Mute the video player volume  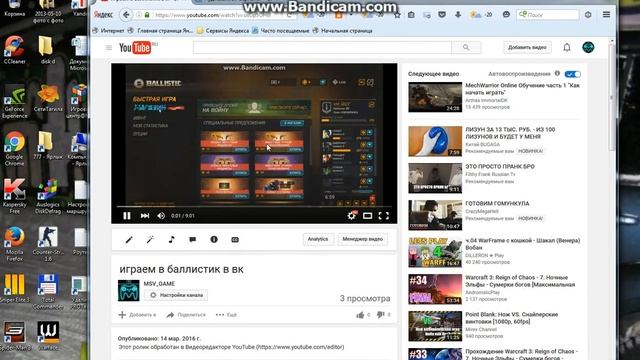tap(161, 216)
